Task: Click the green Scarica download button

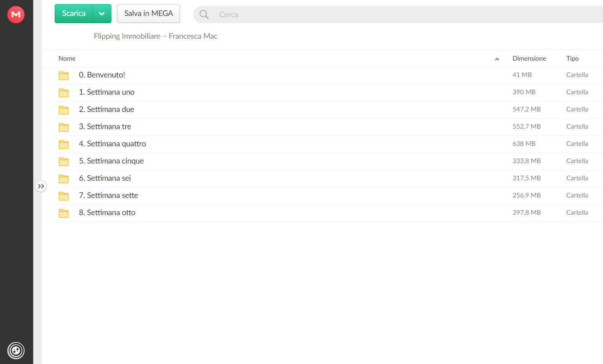Action: pos(74,14)
